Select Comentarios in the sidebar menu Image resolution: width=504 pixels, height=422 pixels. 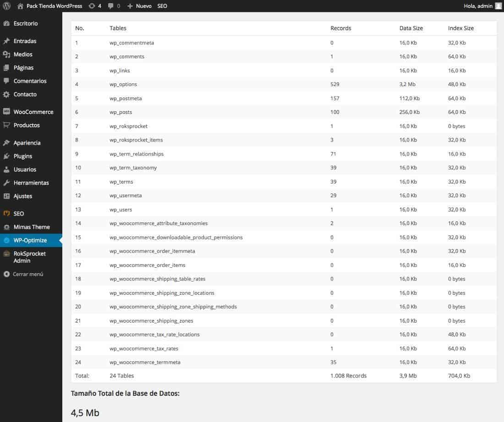click(30, 81)
